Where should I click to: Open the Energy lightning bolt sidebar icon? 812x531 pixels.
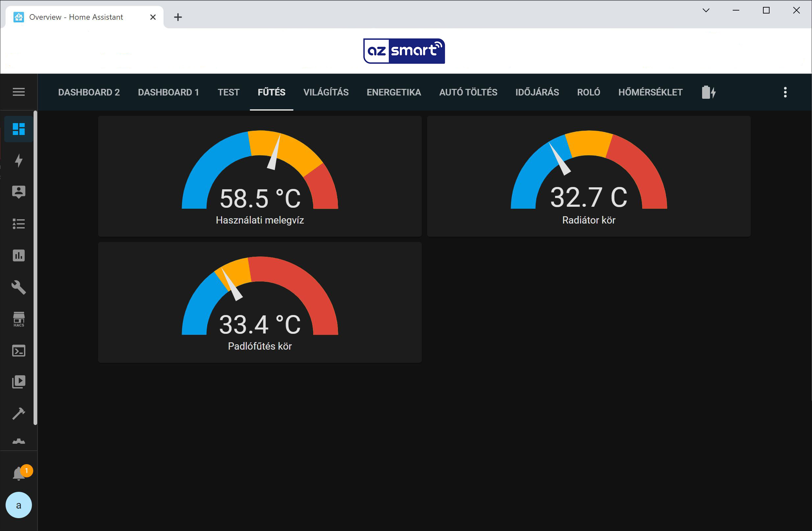tap(19, 160)
